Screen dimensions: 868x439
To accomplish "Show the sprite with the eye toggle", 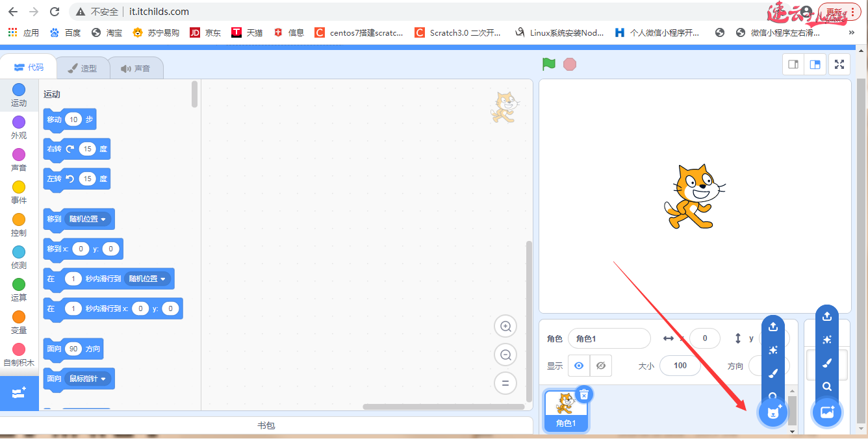I will click(x=578, y=365).
